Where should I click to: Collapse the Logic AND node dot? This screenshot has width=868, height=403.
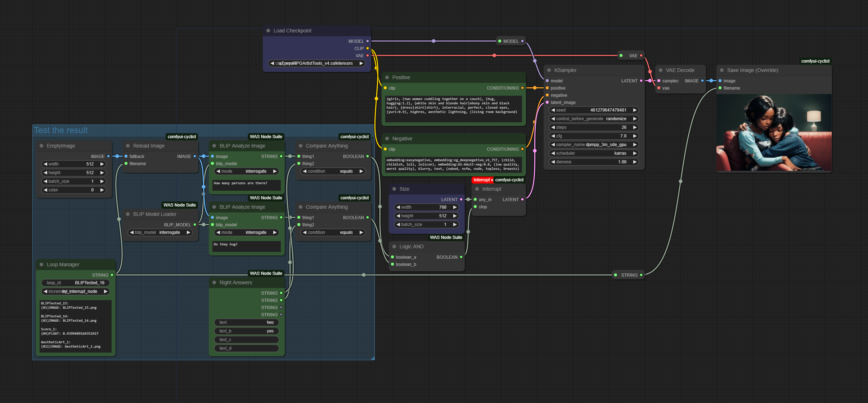click(394, 246)
